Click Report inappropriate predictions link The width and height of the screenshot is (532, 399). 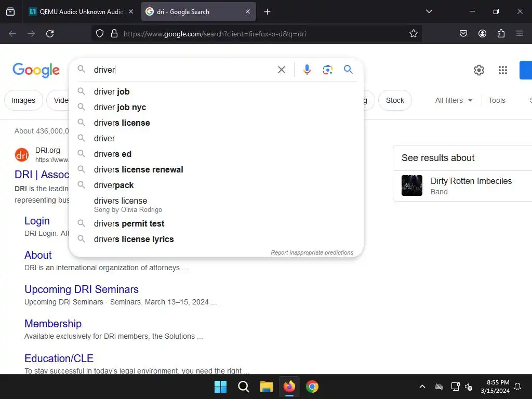[312, 252]
